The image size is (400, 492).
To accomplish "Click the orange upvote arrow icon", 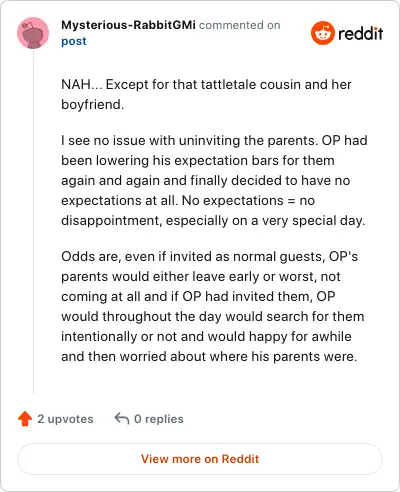I will [x=25, y=419].
